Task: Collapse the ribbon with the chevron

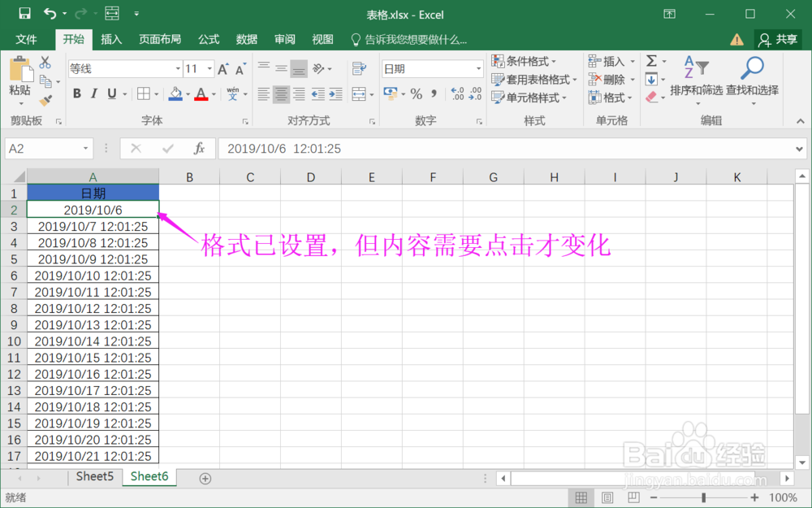Action: 801,121
